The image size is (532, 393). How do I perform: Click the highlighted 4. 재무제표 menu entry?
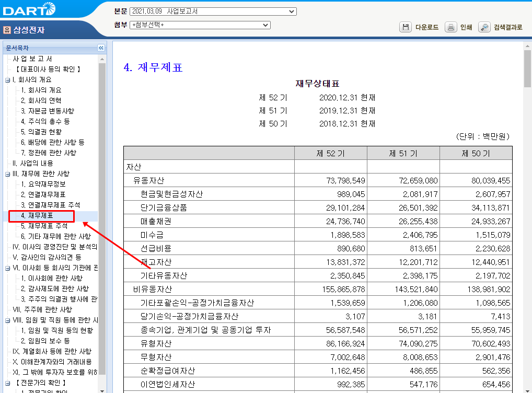(x=37, y=215)
